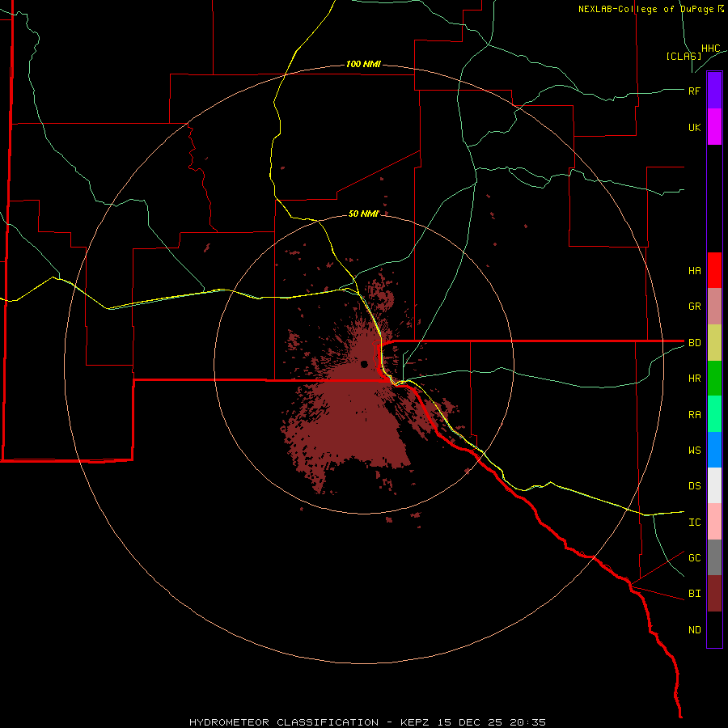Click the ND legend label
This screenshot has height=728, width=728.
[x=694, y=630]
